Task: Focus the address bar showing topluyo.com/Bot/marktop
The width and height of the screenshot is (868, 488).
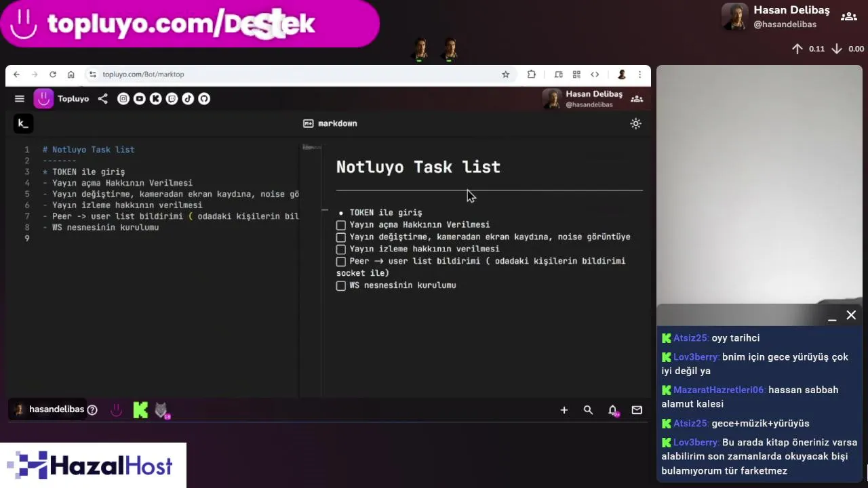Action: (x=298, y=75)
